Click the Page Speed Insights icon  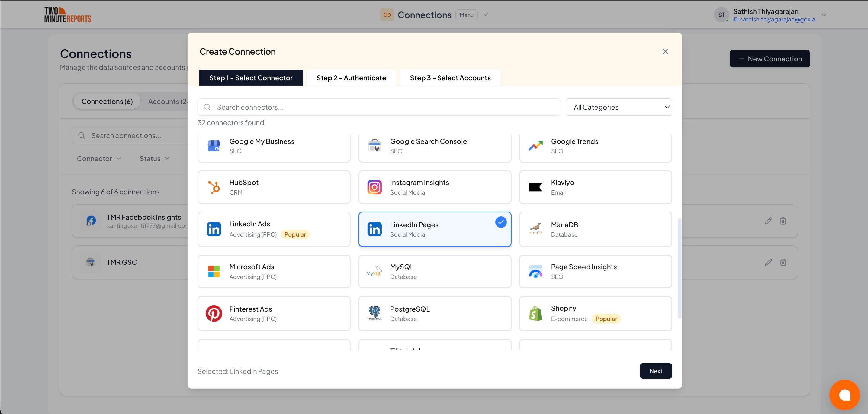click(535, 271)
